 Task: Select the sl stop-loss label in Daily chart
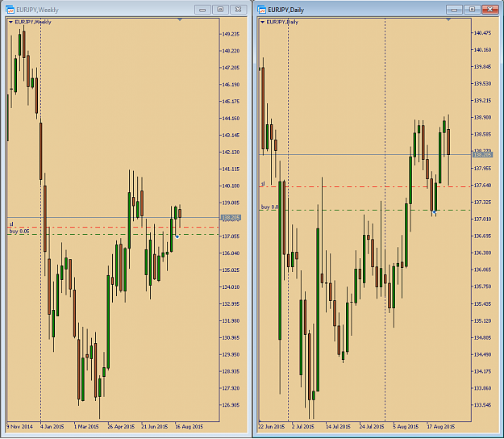pyautogui.click(x=263, y=184)
